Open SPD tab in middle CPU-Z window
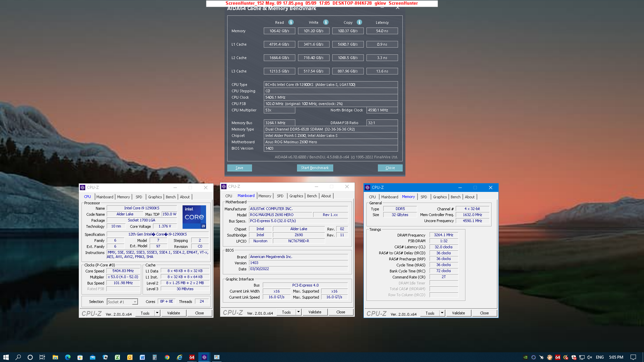The width and height of the screenshot is (644, 362). pos(280,196)
